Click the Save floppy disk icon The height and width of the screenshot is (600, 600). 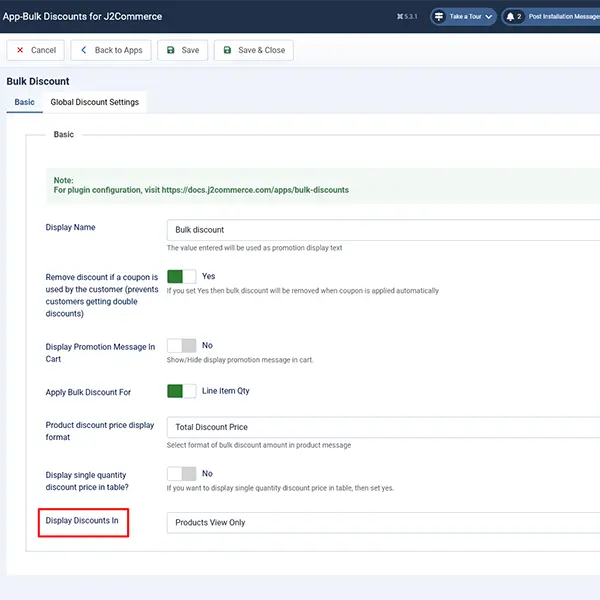coord(171,50)
